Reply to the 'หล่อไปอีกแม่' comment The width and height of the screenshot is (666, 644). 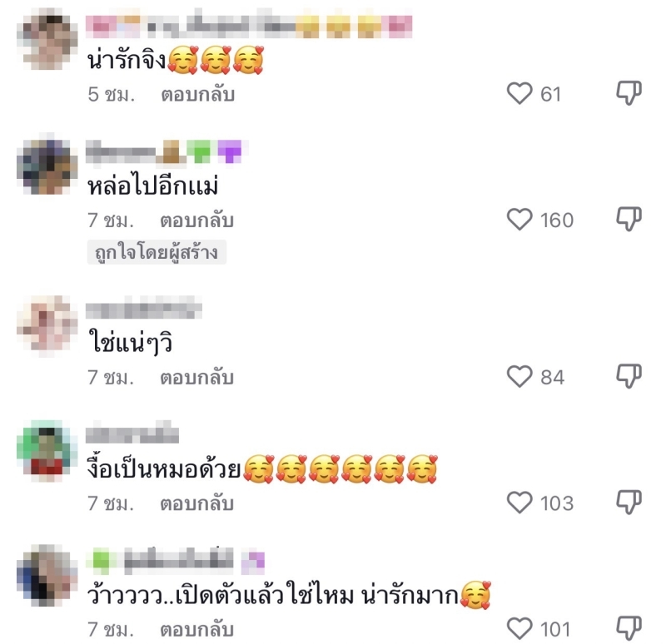pyautogui.click(x=196, y=220)
